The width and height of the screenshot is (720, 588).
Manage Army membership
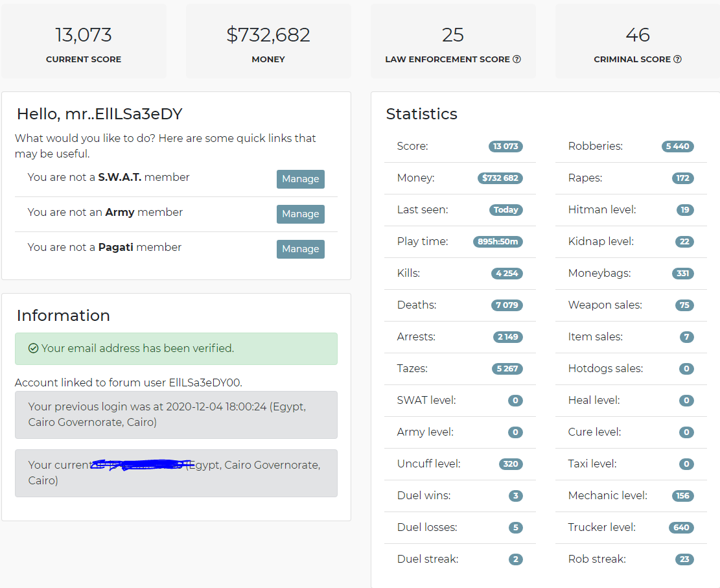[300, 214]
